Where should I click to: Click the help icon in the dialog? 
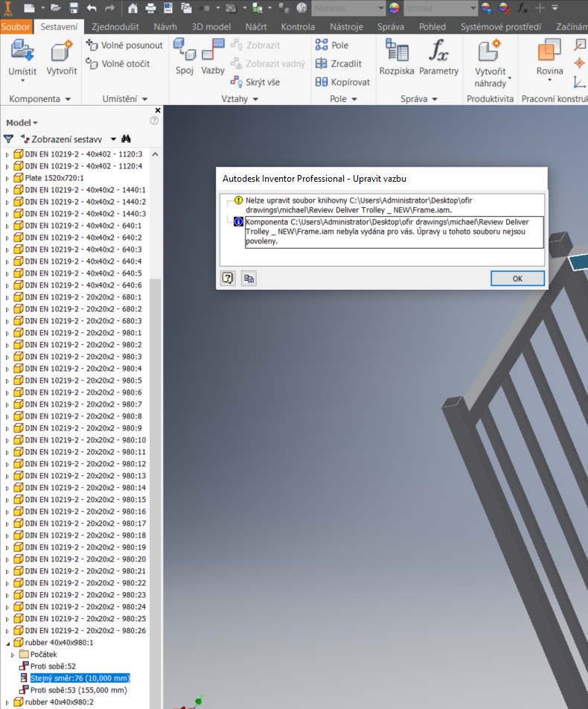pos(228,278)
